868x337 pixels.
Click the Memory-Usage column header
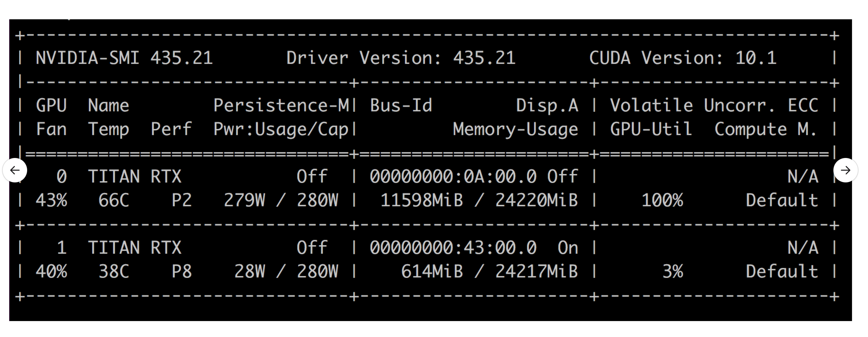click(x=515, y=129)
